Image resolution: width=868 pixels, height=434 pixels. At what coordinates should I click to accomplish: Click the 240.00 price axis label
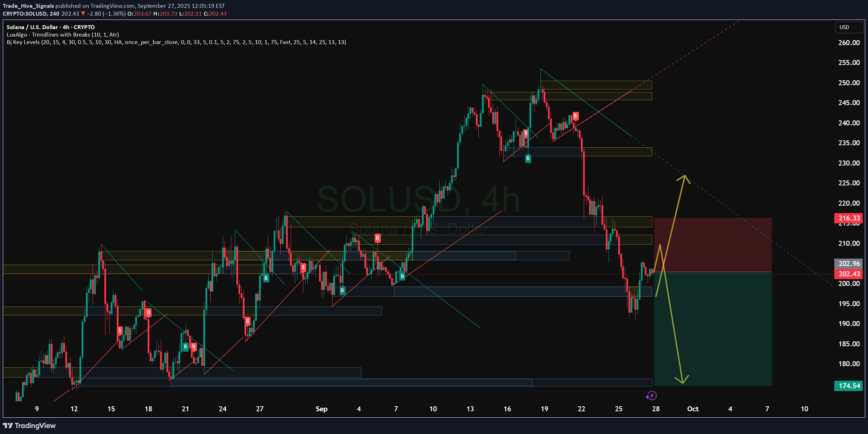[849, 123]
